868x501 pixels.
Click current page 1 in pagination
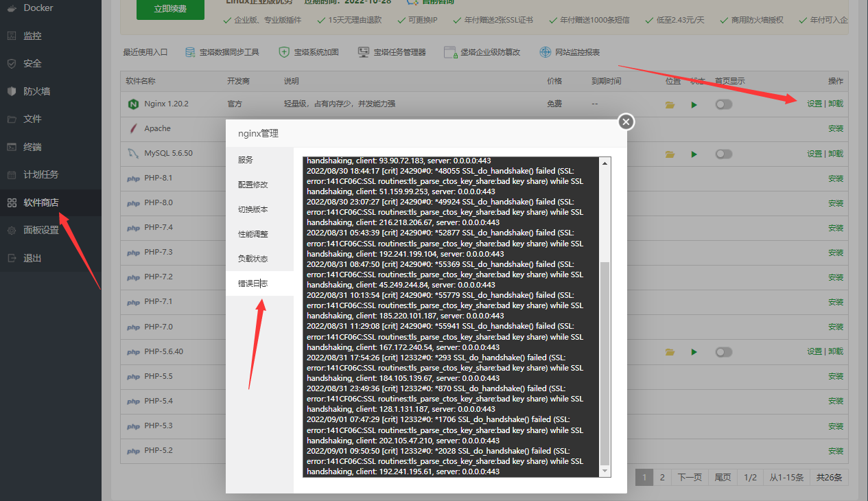pyautogui.click(x=644, y=477)
